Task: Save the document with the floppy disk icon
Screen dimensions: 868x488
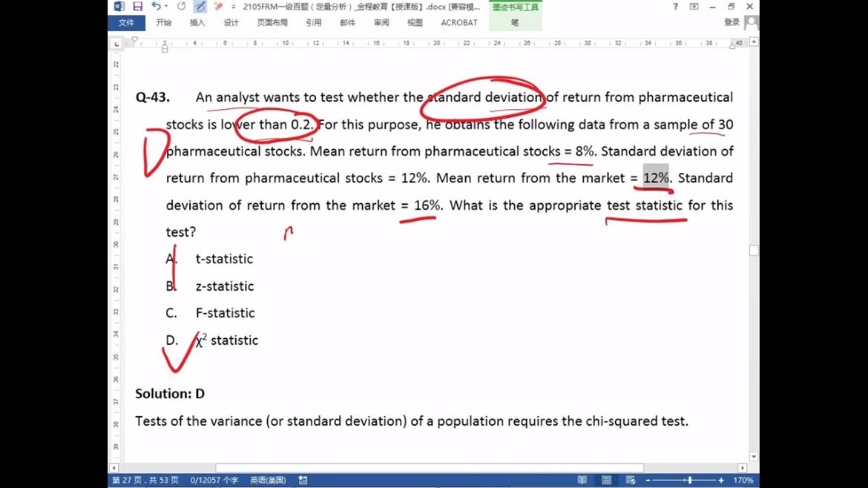Action: (137, 7)
